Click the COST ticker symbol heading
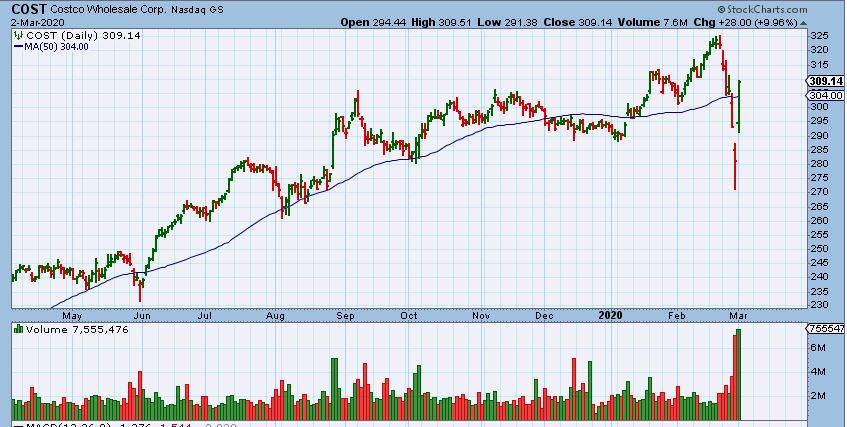This screenshot has height=427, width=847. pyautogui.click(x=29, y=9)
